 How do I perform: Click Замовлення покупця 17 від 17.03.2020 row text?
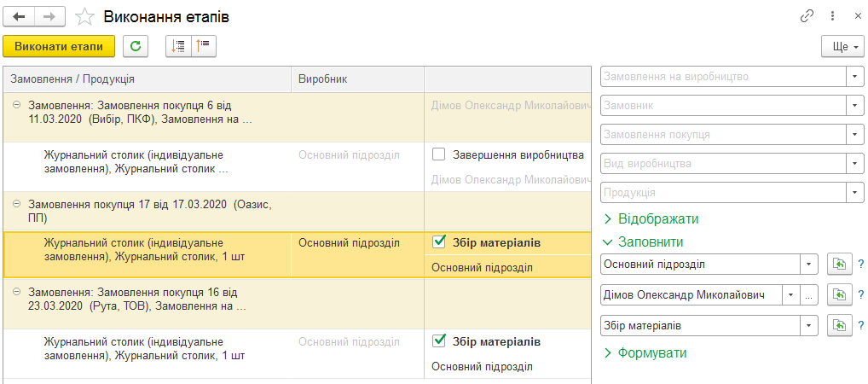pyautogui.click(x=150, y=211)
